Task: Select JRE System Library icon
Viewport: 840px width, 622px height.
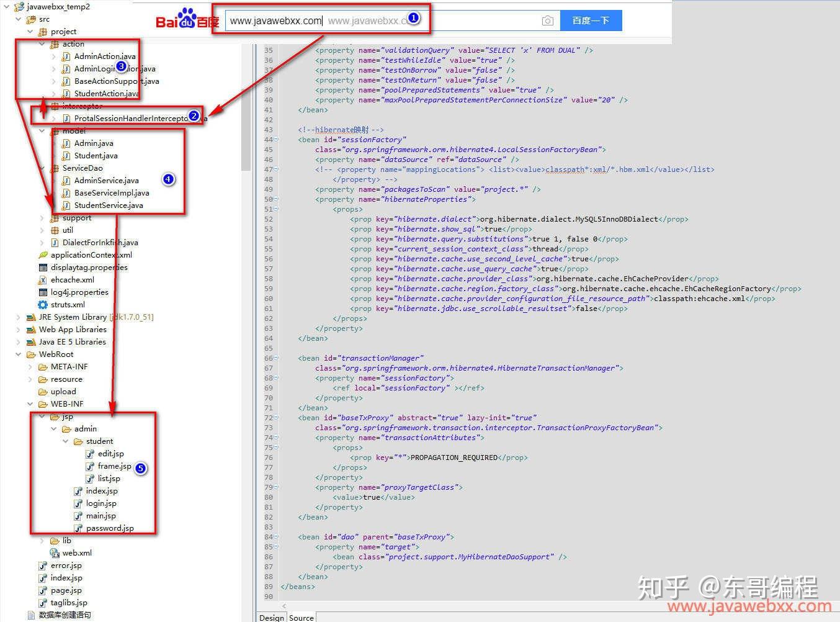Action: tap(31, 317)
